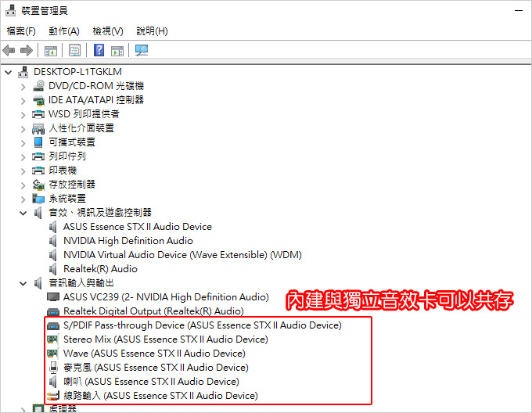Select the 音效、視訊及遊戲控制器 category label
The width and height of the screenshot is (532, 413).
pyautogui.click(x=100, y=213)
